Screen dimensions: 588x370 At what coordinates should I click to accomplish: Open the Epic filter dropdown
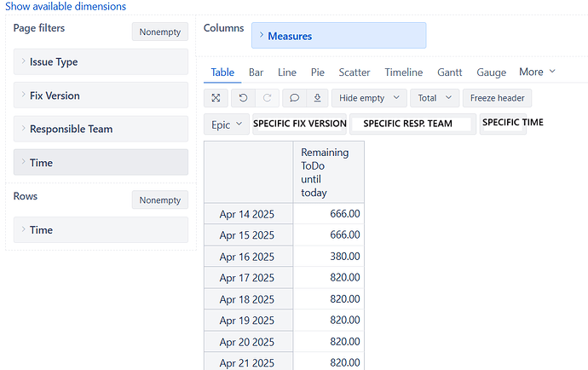226,124
